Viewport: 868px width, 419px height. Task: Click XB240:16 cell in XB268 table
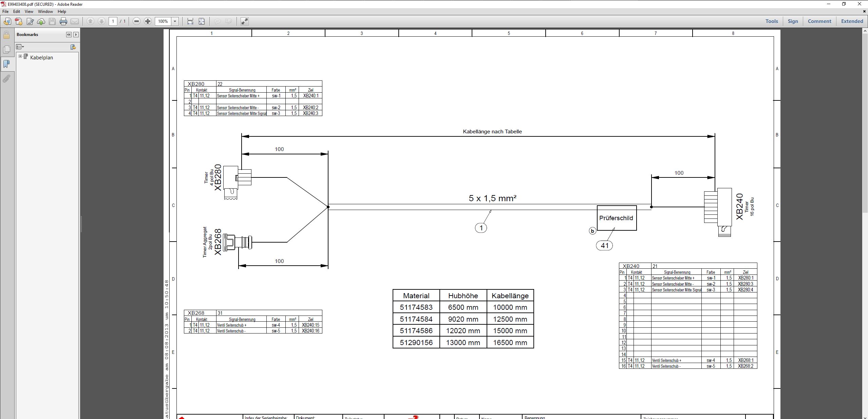310,331
